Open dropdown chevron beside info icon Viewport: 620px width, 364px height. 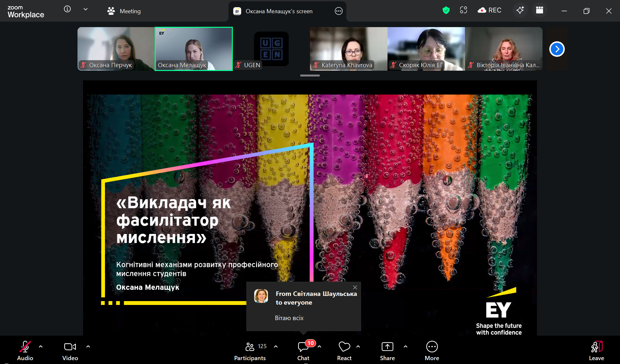(86, 9)
